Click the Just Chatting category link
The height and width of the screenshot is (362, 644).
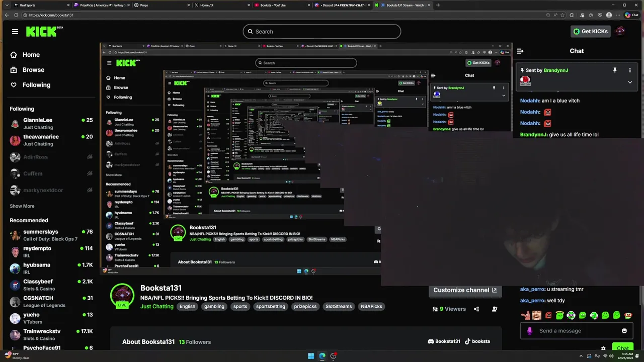coord(156,306)
